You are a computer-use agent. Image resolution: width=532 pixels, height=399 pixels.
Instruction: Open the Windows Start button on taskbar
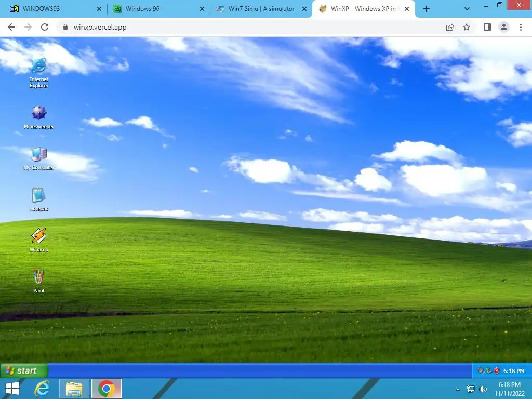click(12, 389)
